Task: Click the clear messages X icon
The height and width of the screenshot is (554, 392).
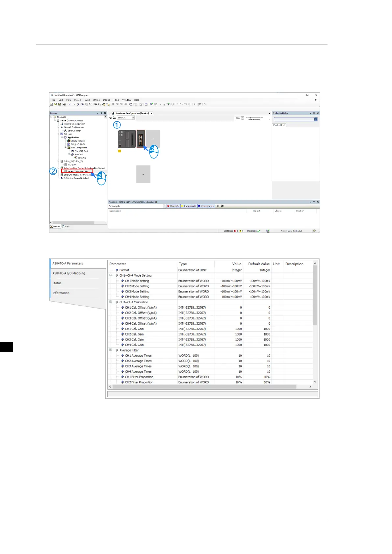Action: (218, 206)
